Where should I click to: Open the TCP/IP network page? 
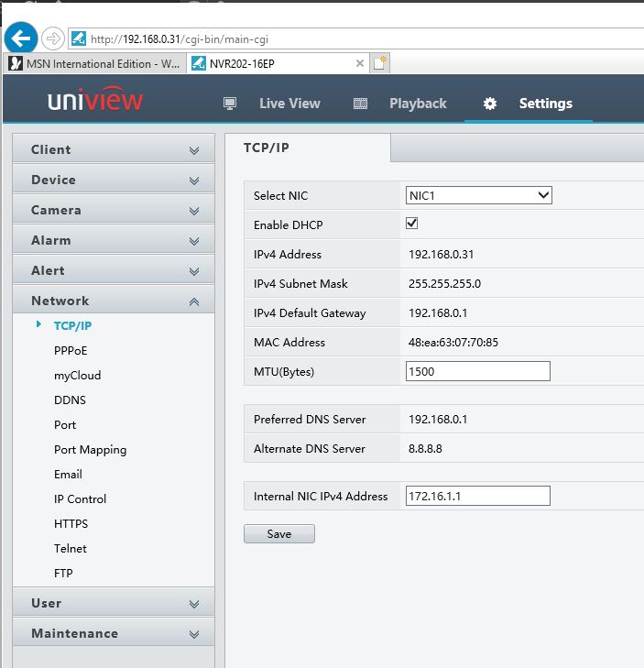click(73, 325)
